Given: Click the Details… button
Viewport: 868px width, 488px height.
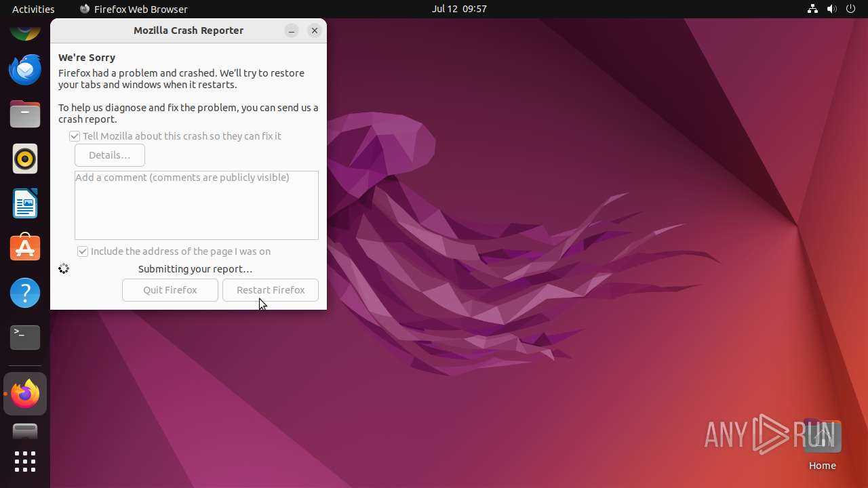Looking at the screenshot, I should tap(110, 155).
